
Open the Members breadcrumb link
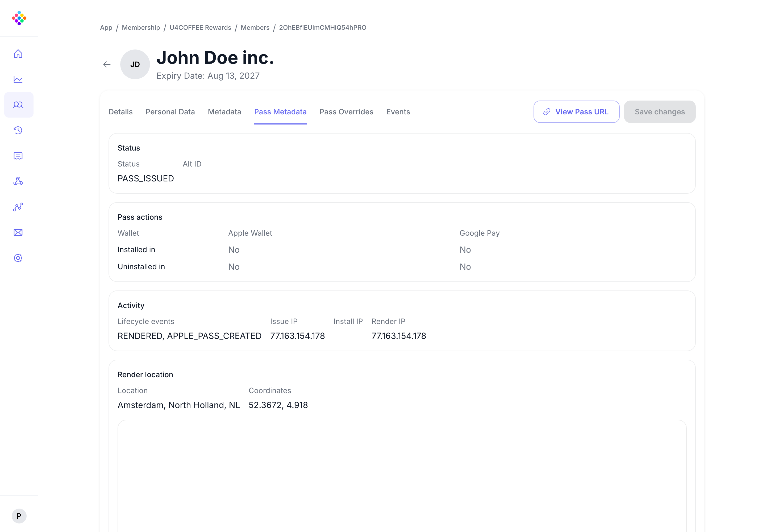255,28
